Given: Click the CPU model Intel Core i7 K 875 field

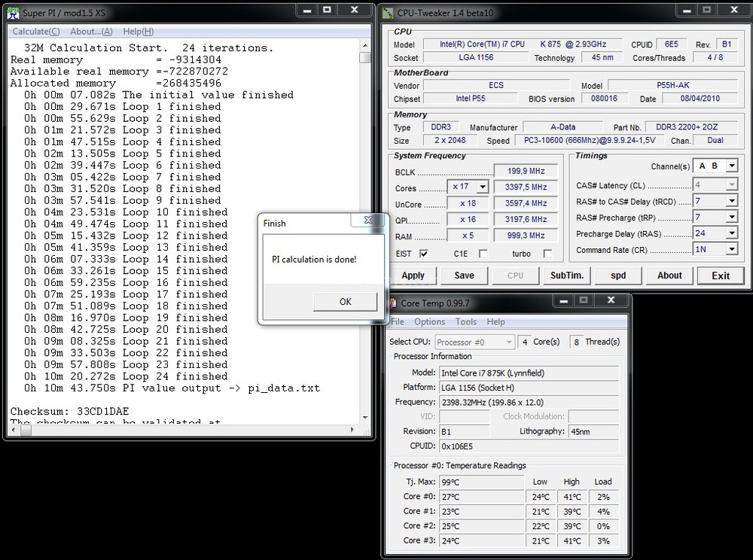Looking at the screenshot, I should [523, 44].
